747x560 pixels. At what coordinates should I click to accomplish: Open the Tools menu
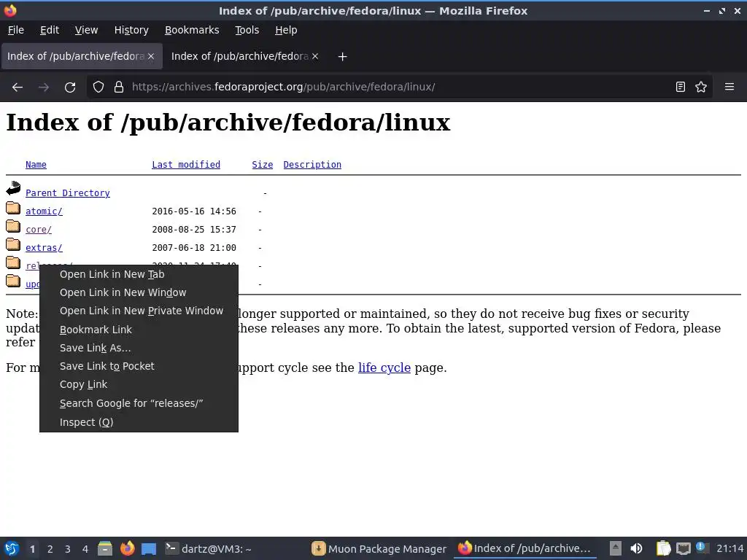click(x=247, y=30)
